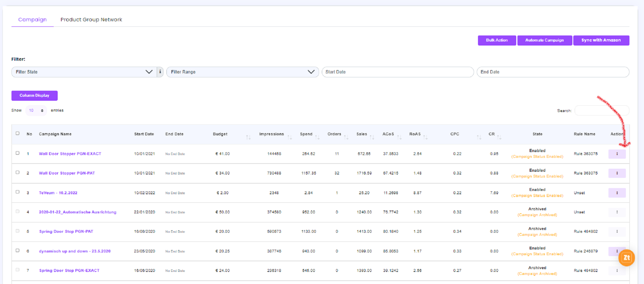
Task: Check the box for row 2 Wall Door Stopper PGN-PAT
Action: [x=17, y=172]
